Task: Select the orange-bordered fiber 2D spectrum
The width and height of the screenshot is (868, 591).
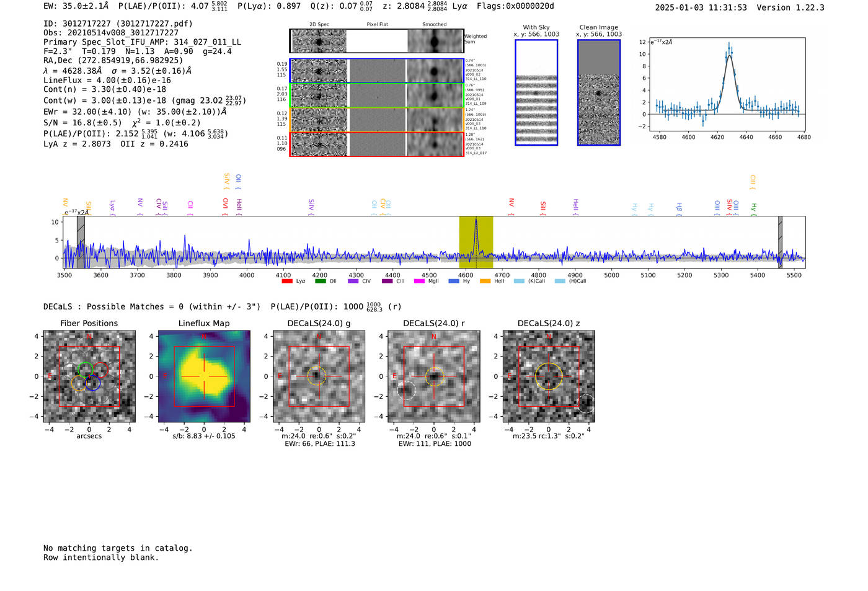Action: [x=376, y=120]
